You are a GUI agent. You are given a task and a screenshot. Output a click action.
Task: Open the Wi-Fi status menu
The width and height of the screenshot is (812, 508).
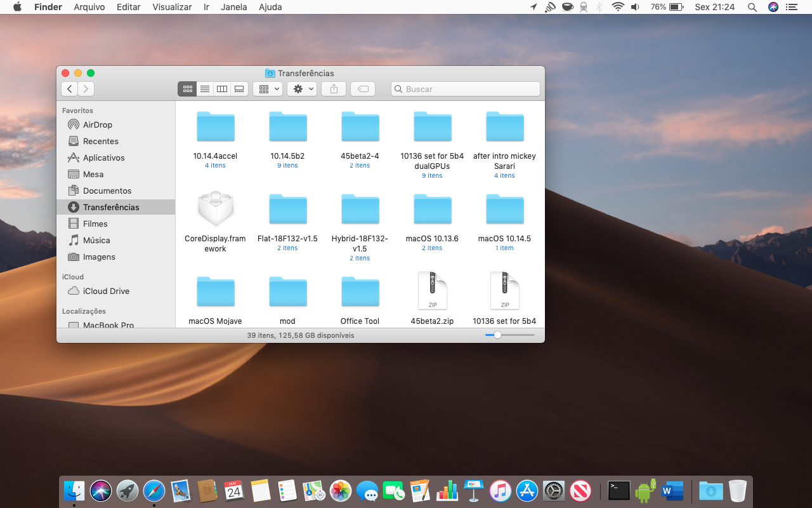tap(618, 7)
